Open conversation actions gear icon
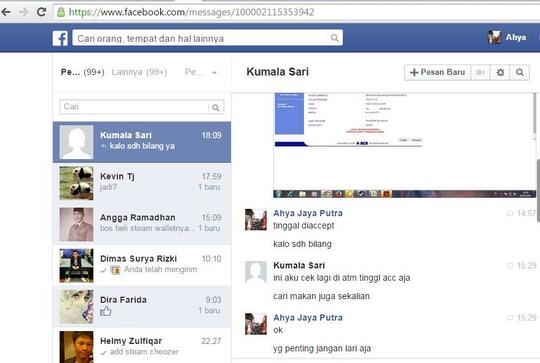Image resolution: width=540 pixels, height=363 pixels. (x=500, y=72)
